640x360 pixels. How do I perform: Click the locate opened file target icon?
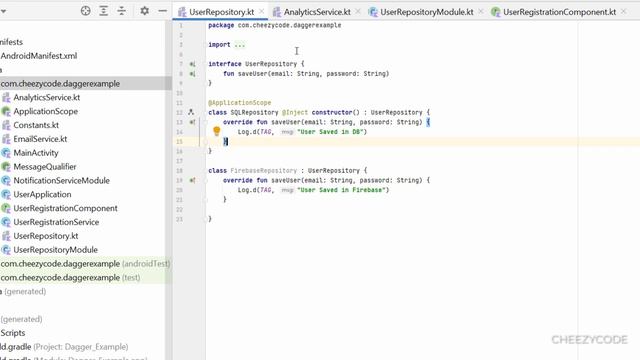point(85,11)
